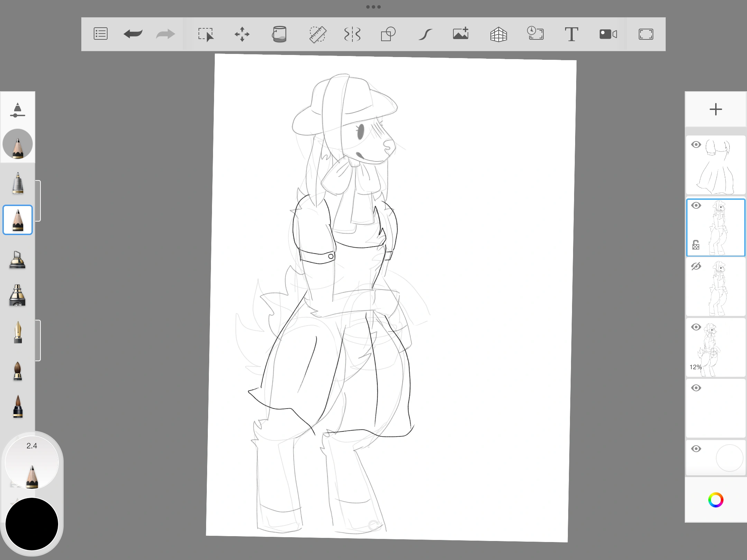The width and height of the screenshot is (747, 560).
Task: Select the fountain pen nib brush
Action: [x=18, y=333]
